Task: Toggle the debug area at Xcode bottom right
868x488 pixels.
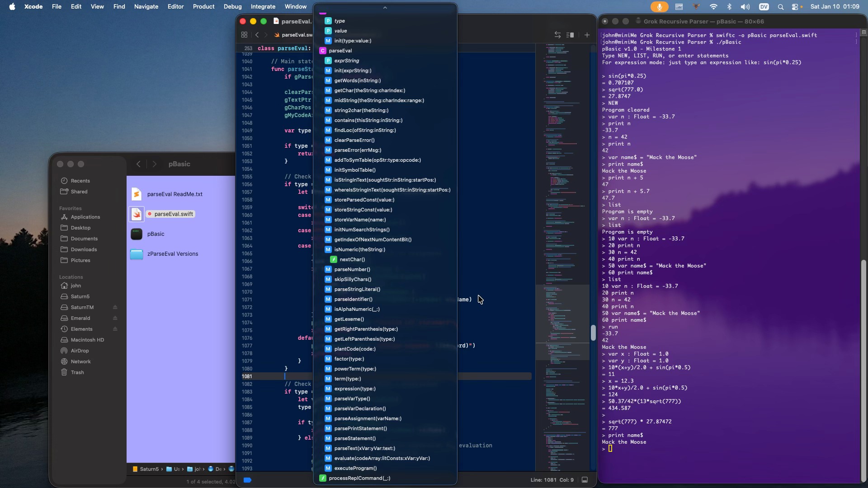Action: [x=585, y=480]
